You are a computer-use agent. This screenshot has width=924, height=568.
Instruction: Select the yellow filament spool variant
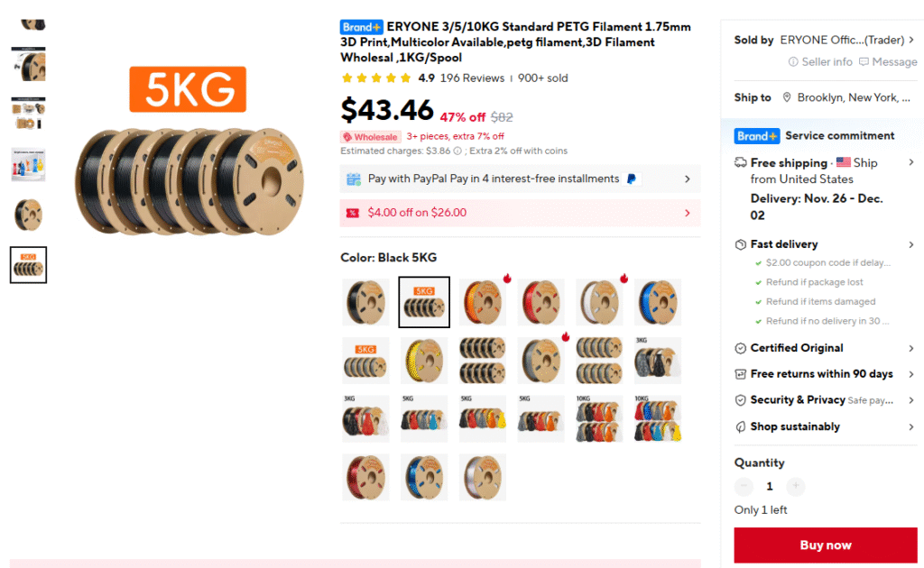(x=424, y=361)
